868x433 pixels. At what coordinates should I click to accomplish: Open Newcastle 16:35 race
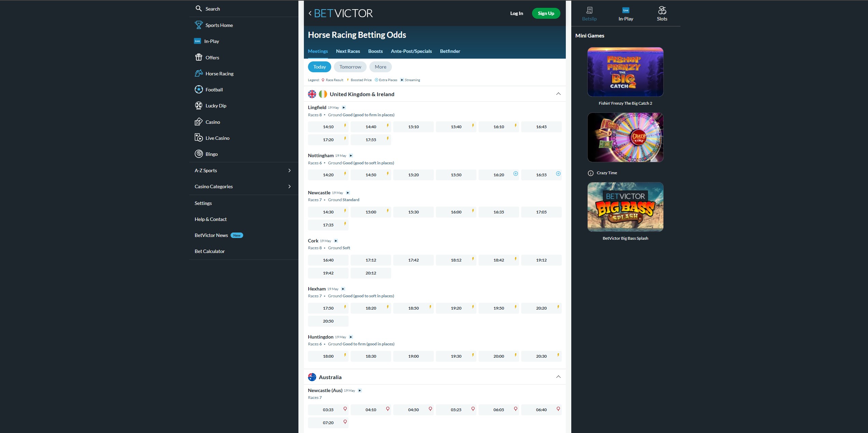pos(499,212)
